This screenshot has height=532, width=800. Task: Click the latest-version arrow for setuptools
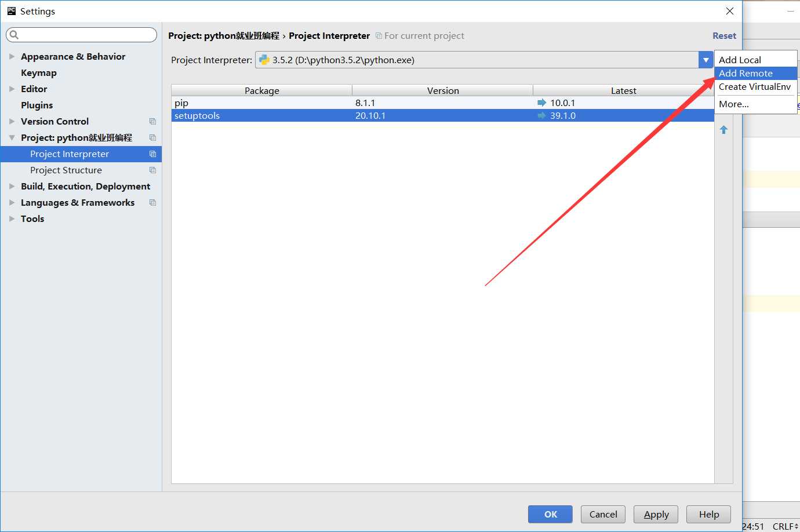542,115
